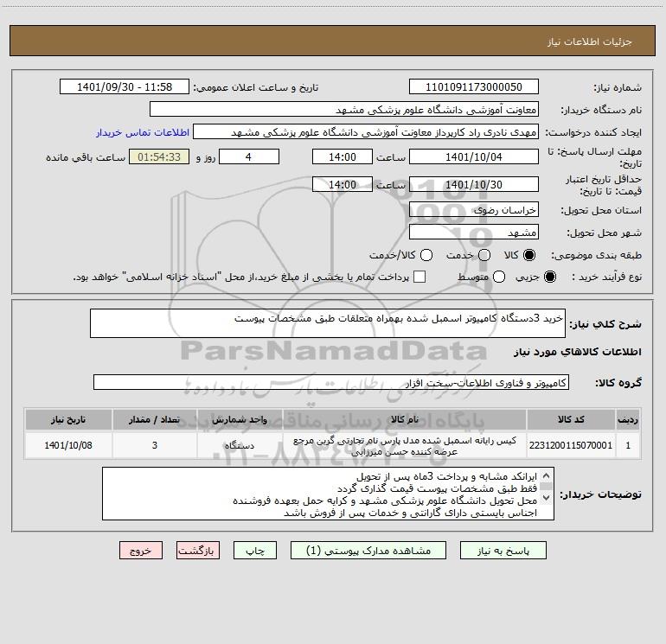Click the استان محل تحویل field

click(x=474, y=210)
